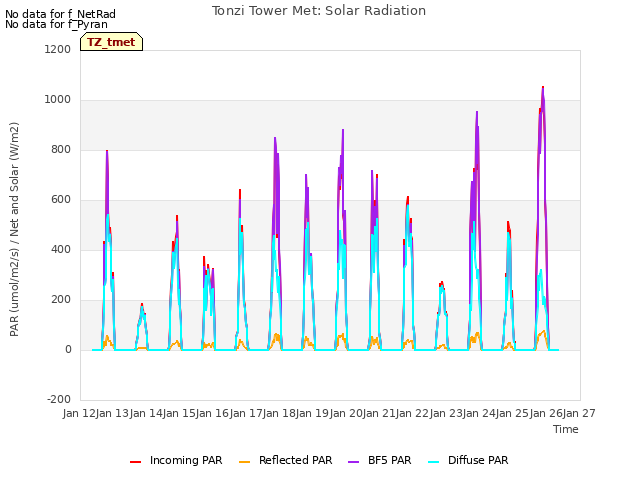Click the 1000 y-axis tick label
640x480 pixels.
(x=58, y=100)
